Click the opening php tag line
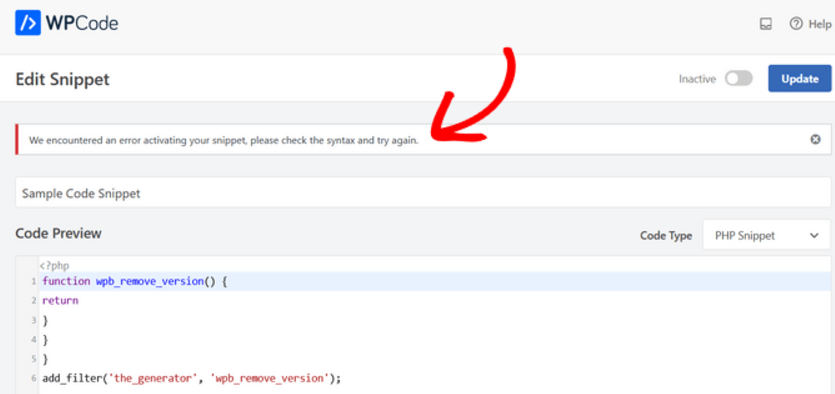The image size is (835, 394). [54, 265]
